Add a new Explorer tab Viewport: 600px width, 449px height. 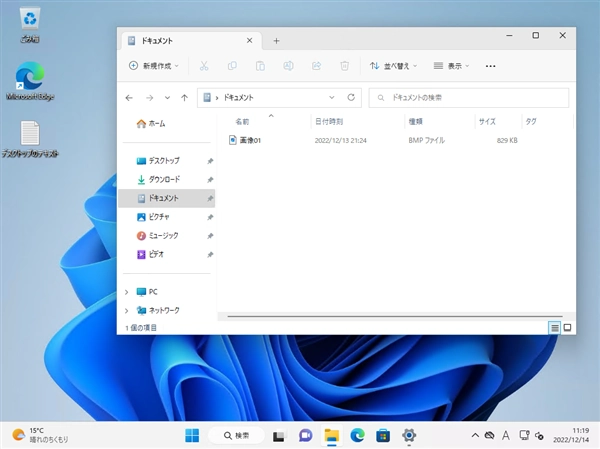[x=276, y=41]
